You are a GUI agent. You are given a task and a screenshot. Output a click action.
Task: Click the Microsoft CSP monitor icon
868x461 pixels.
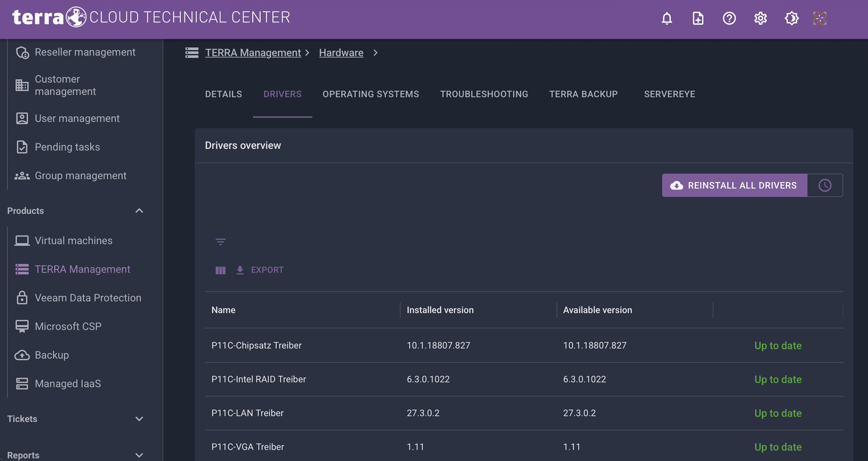click(x=22, y=326)
